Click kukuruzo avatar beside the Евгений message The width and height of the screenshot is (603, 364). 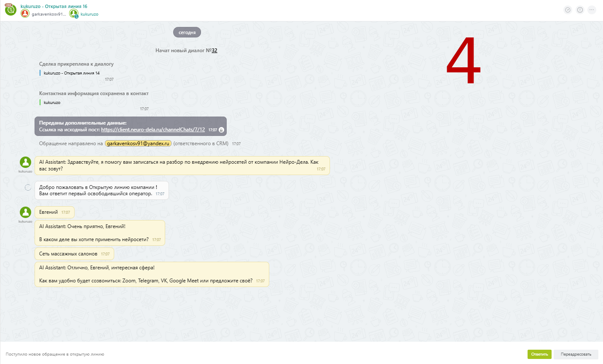pos(25,213)
